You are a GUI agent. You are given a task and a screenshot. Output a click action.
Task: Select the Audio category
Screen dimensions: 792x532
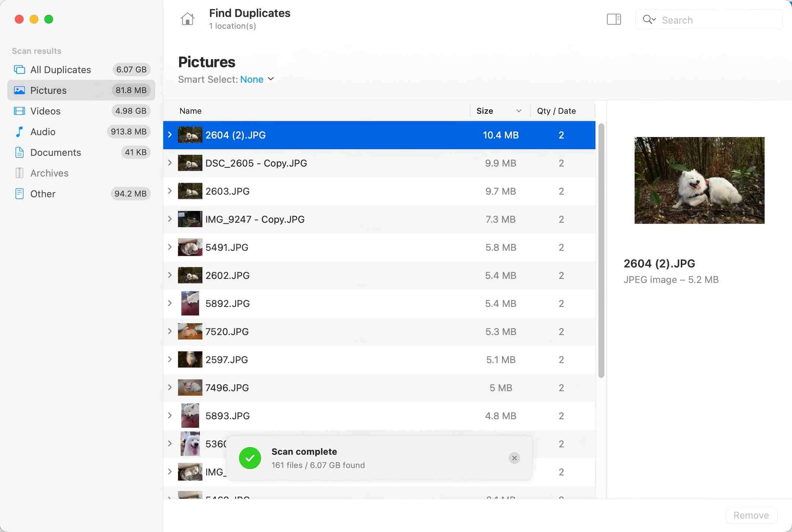tap(43, 132)
